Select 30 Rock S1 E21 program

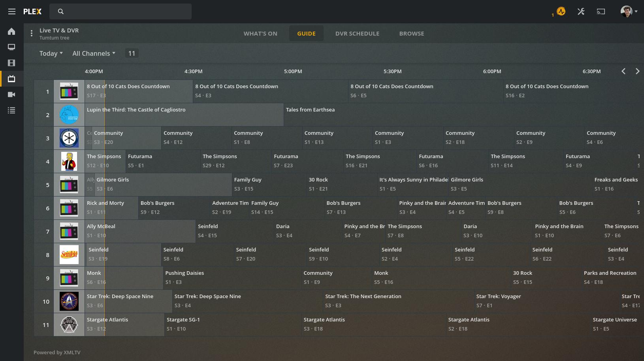(342, 185)
